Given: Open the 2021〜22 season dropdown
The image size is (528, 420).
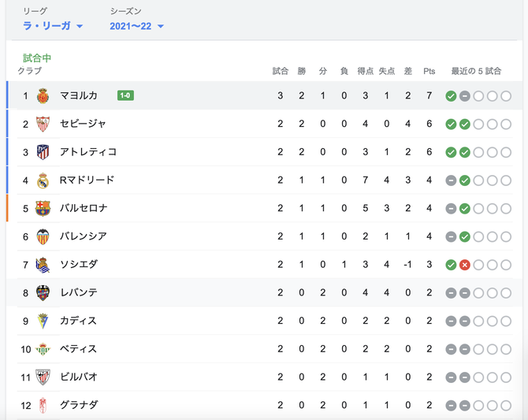Looking at the screenshot, I should coord(136,26).
